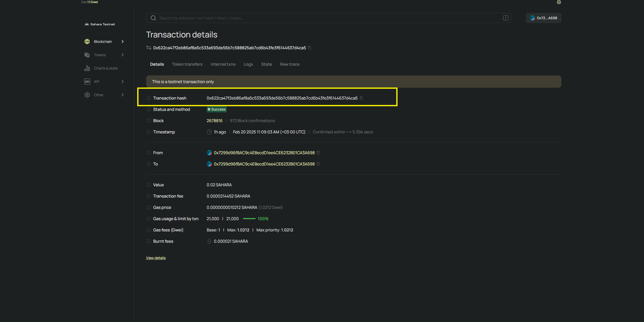Viewport: 644px width, 322px height.
Task: Open settings gear at top right corner
Action: tap(559, 2)
